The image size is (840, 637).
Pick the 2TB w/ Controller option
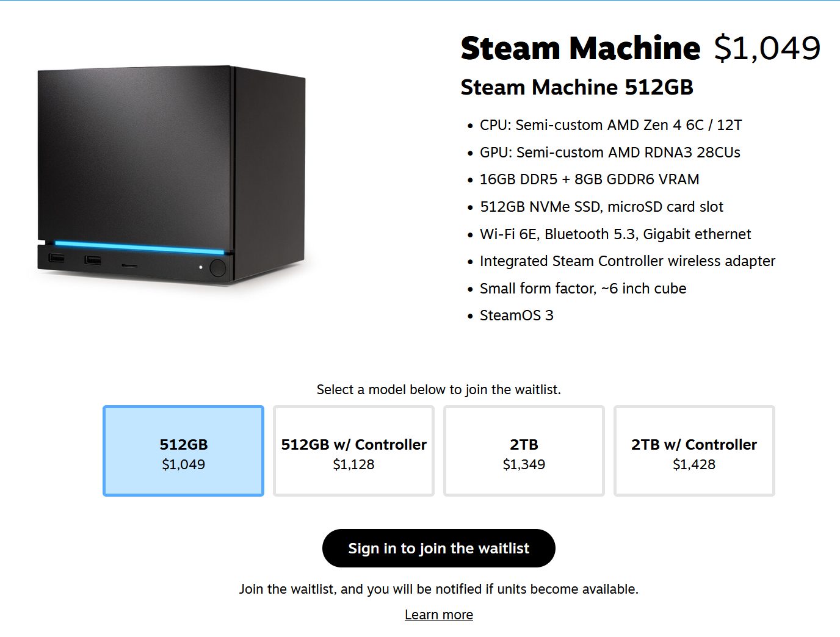tap(694, 451)
